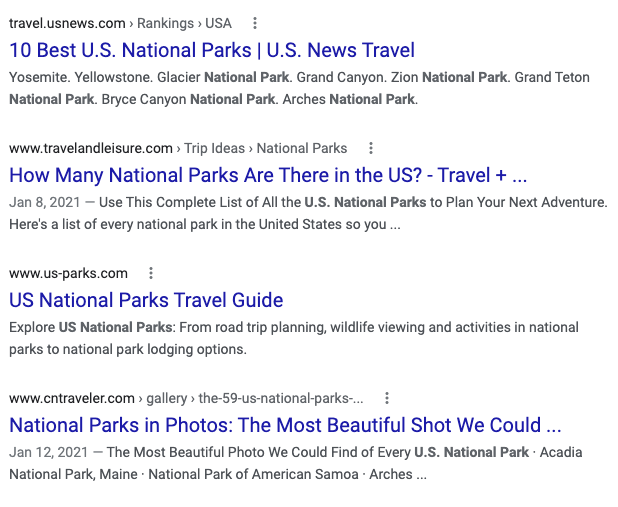Open three-dot menu for cntraveler.com result
This screenshot has height=507, width=618.
pos(387,398)
